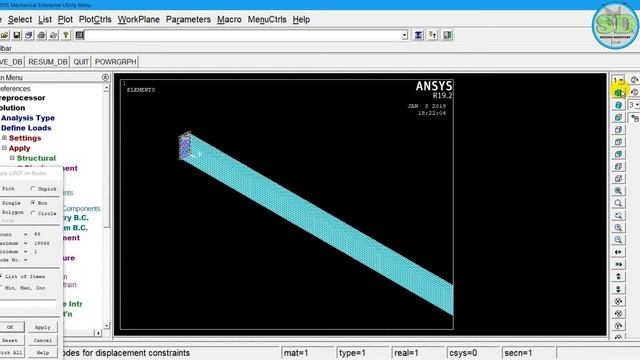This screenshot has width=640, height=360.
Task: Open the Parameters menu
Action: pyautogui.click(x=188, y=20)
